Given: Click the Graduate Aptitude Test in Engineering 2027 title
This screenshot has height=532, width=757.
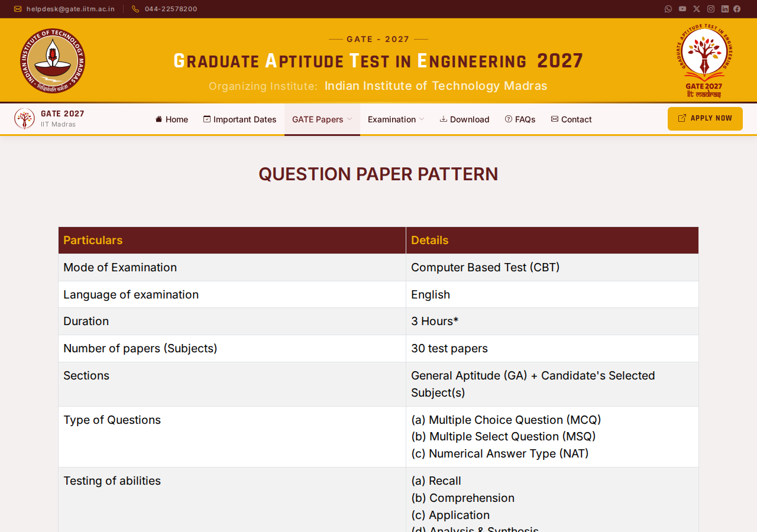Looking at the screenshot, I should 378,61.
